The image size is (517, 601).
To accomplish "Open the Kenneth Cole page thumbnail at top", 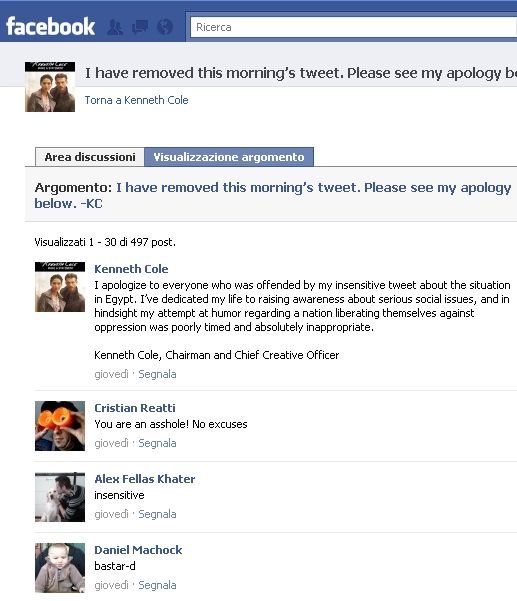I will click(x=50, y=87).
